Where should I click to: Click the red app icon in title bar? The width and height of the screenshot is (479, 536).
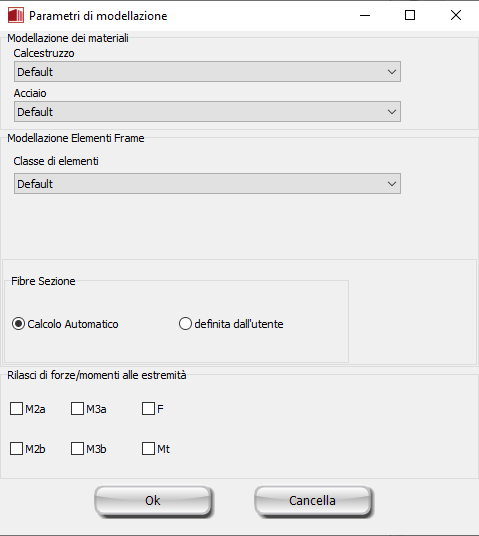pyautogui.click(x=16, y=15)
